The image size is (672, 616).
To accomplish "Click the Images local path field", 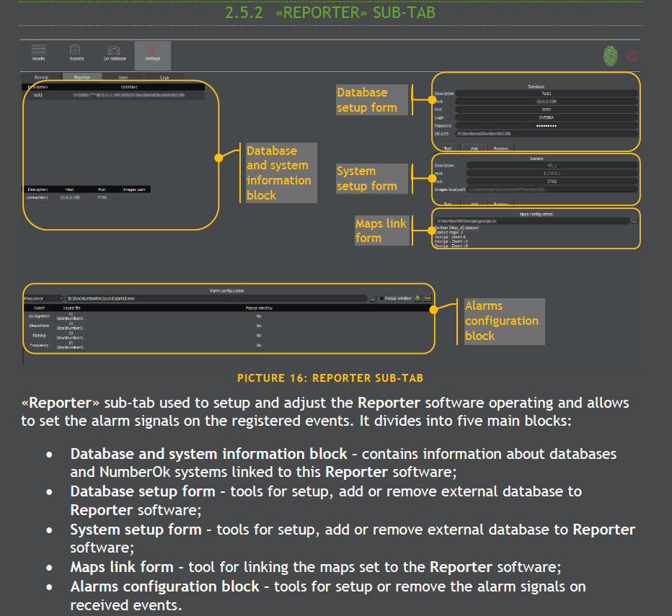I will pyautogui.click(x=552, y=189).
